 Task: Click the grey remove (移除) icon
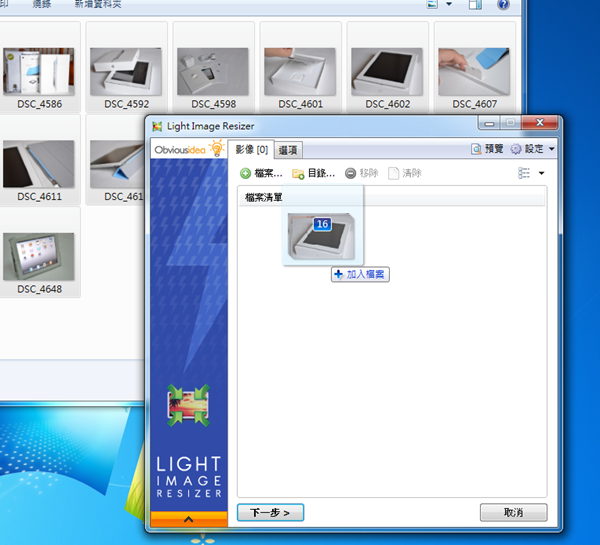pos(350,173)
